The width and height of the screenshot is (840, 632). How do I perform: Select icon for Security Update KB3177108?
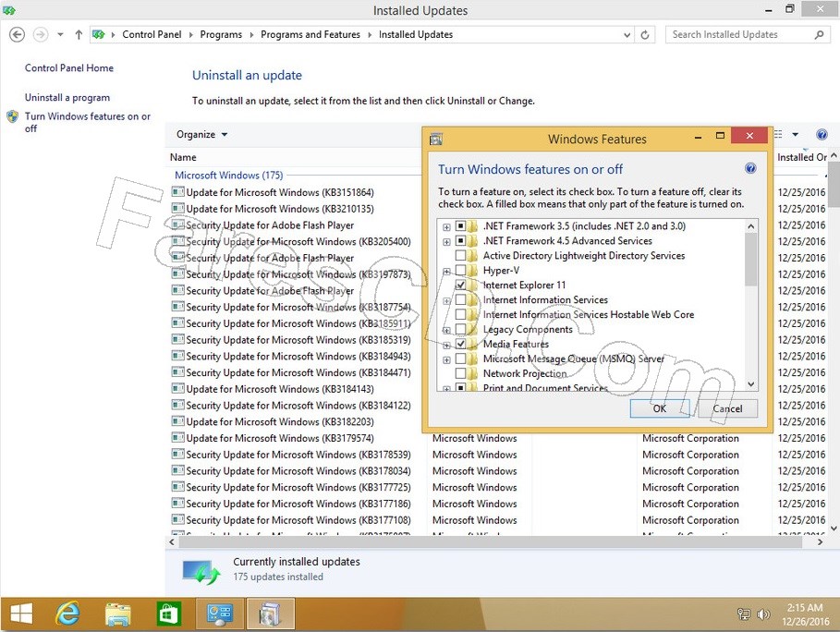click(177, 519)
